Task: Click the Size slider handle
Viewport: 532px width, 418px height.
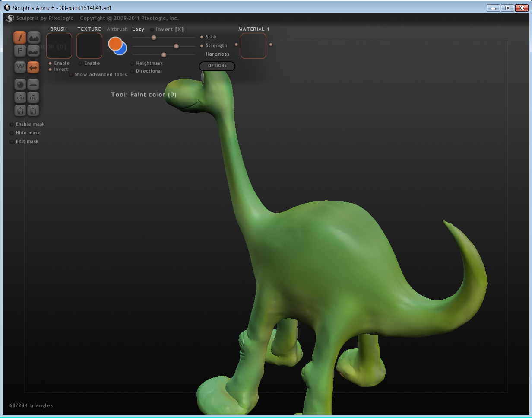Action: [154, 38]
